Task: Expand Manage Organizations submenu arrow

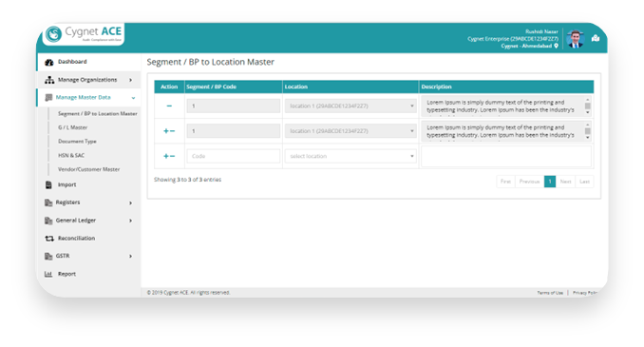Action: coord(131,80)
